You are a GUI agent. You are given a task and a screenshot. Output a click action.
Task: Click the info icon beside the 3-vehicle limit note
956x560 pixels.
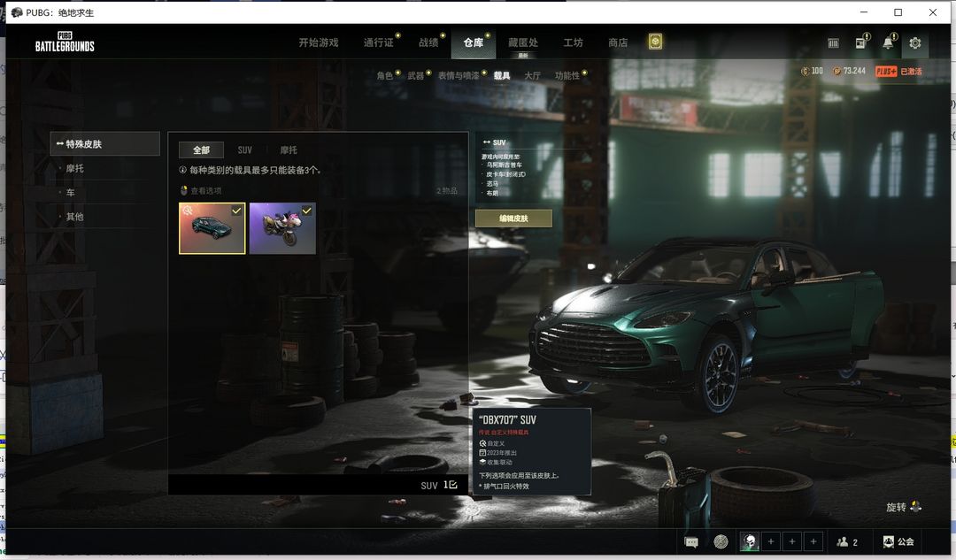click(x=183, y=170)
